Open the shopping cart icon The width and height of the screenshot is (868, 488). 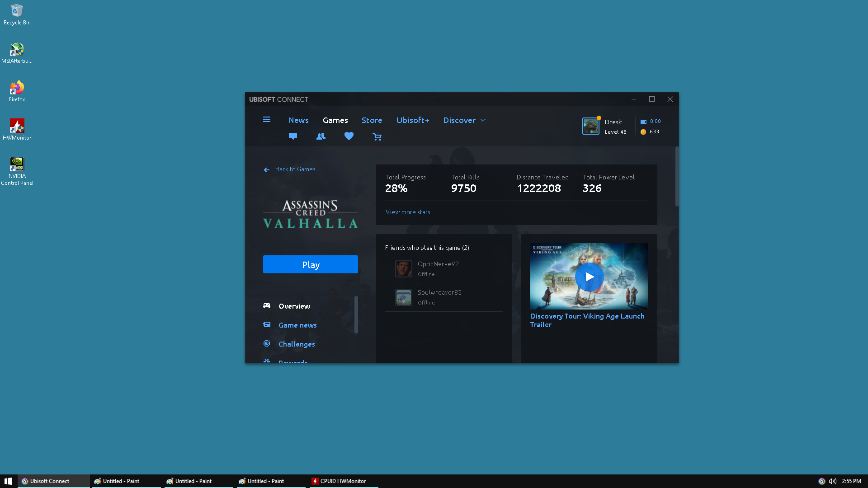coord(377,136)
